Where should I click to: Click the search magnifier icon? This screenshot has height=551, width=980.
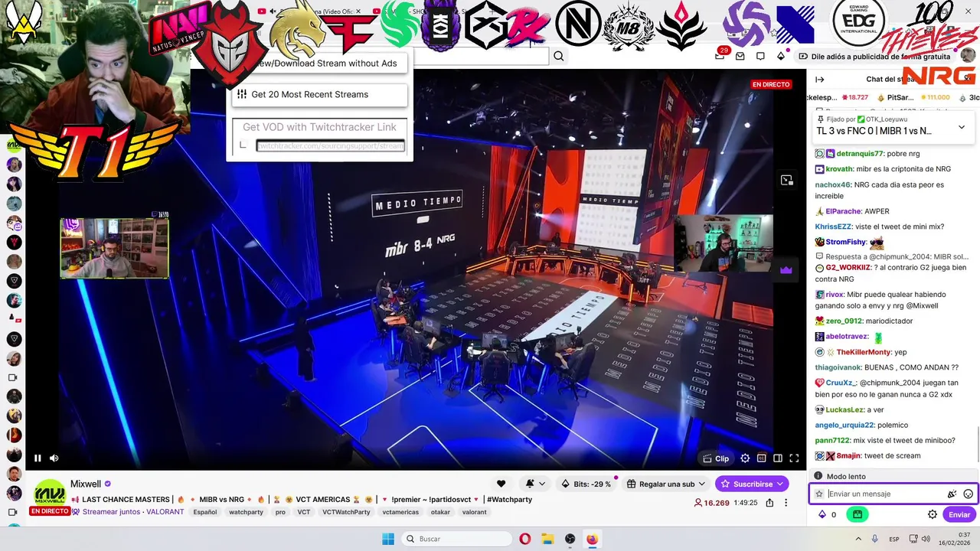point(559,56)
